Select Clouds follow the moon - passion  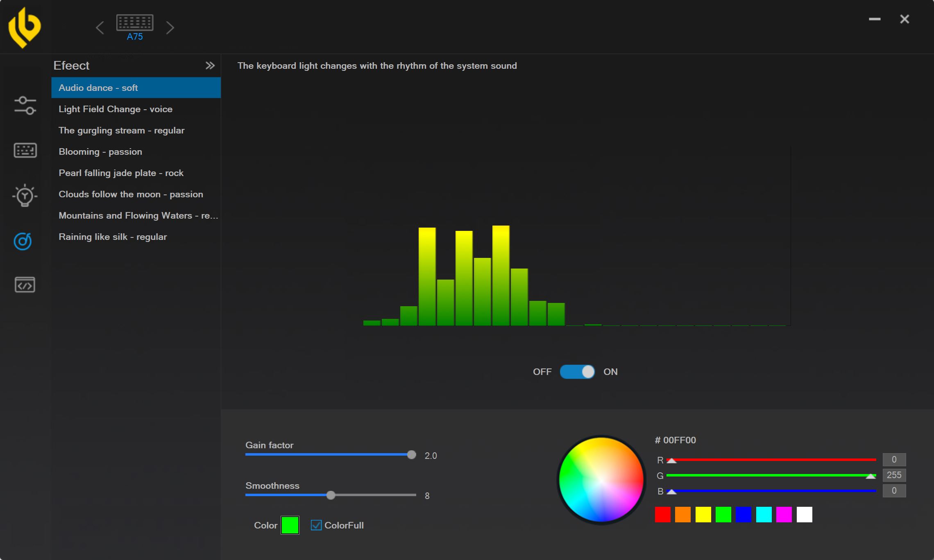pyautogui.click(x=136, y=194)
